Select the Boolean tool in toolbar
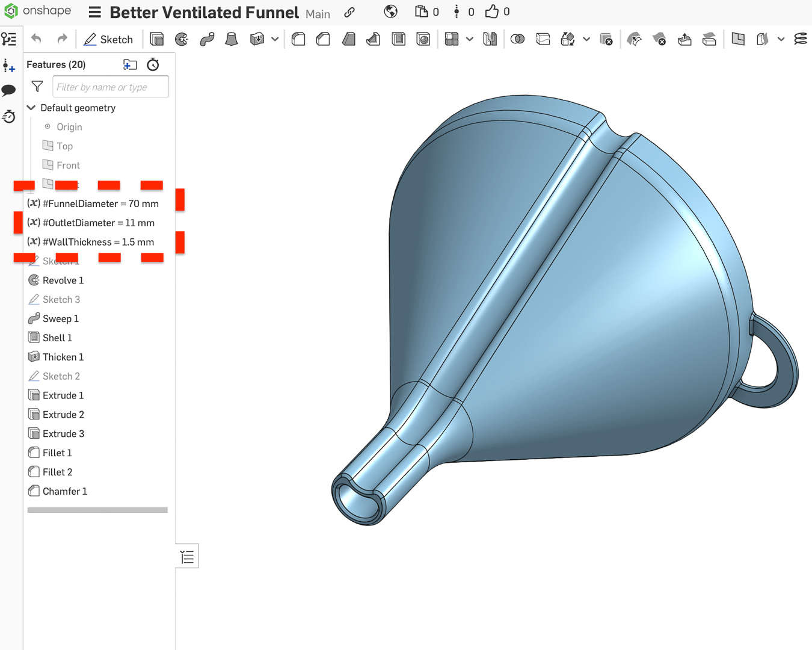 click(x=517, y=39)
